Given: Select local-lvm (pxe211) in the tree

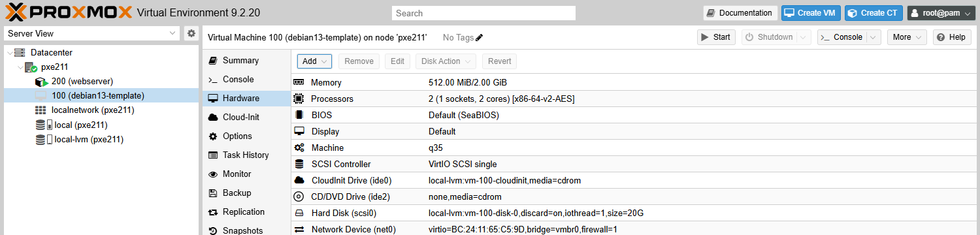Looking at the screenshot, I should (x=89, y=139).
